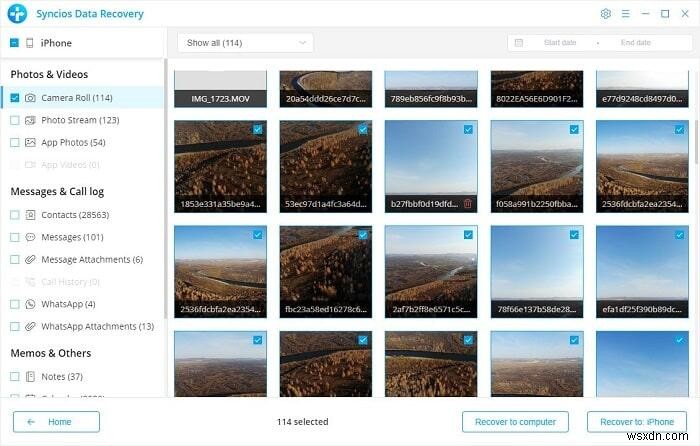Click the Home button
The image size is (700, 446).
point(56,422)
